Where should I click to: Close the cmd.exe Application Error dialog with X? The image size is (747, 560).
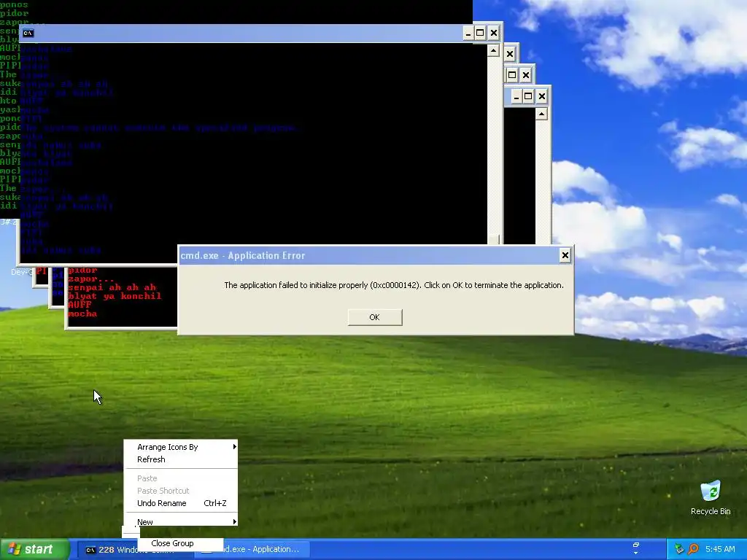tap(565, 256)
